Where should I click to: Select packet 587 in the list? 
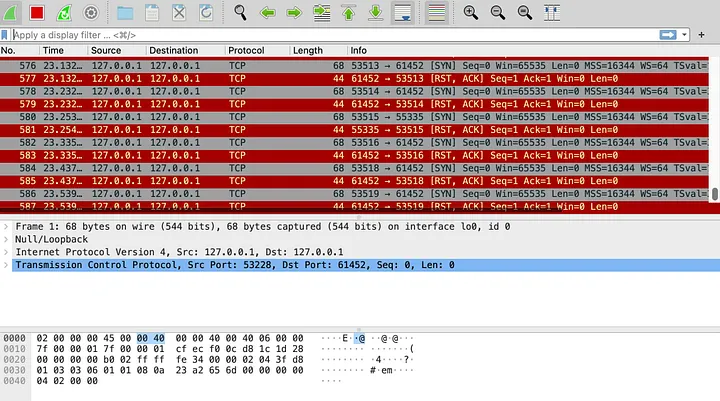(354, 207)
